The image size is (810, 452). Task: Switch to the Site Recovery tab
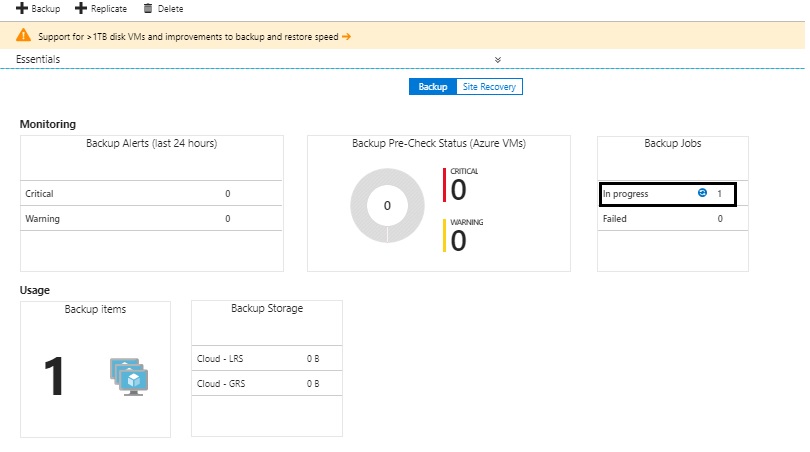click(489, 87)
